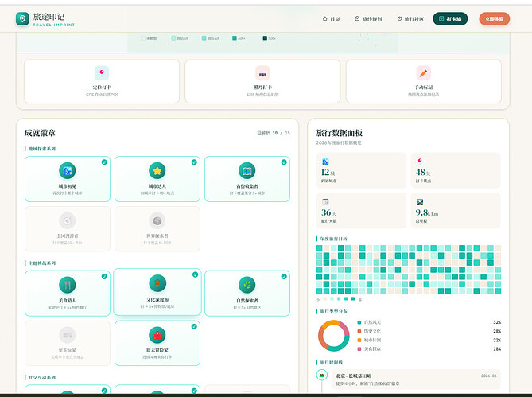
Task: Click the 成就徽章 section heading
Action: tap(40, 133)
